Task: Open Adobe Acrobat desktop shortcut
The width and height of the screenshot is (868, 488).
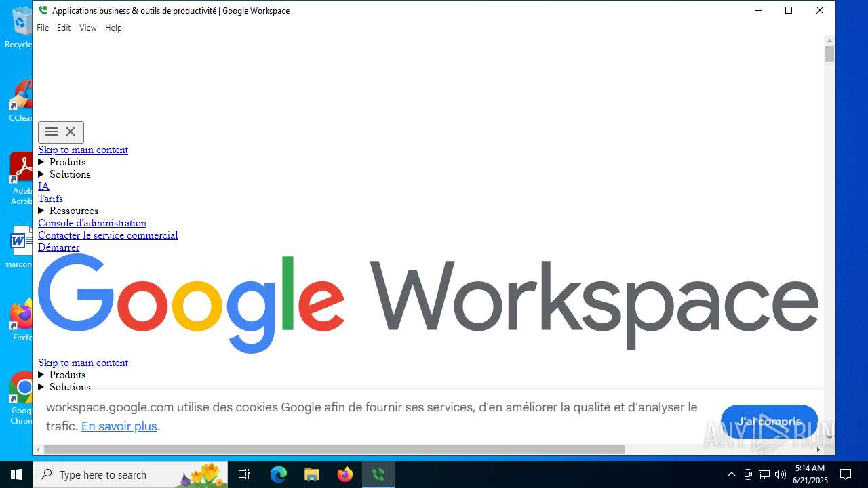Action: (21, 178)
